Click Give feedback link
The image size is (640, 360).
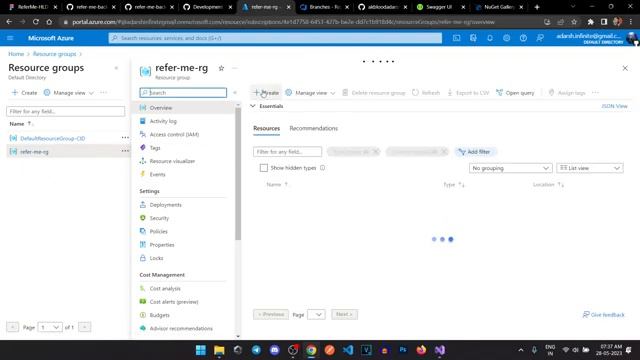[x=604, y=315]
